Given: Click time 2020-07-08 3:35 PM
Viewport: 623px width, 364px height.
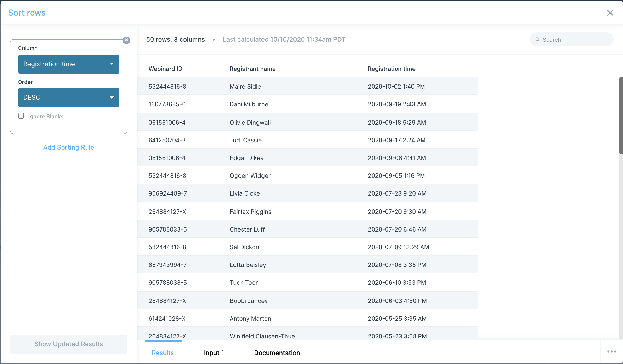Looking at the screenshot, I should (x=397, y=265).
